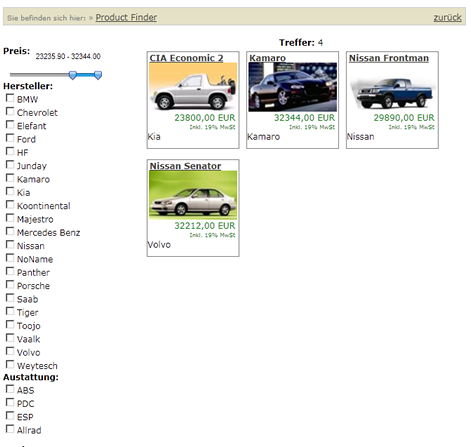
Task: Click the CIA Economic 2 car image
Action: click(x=193, y=87)
